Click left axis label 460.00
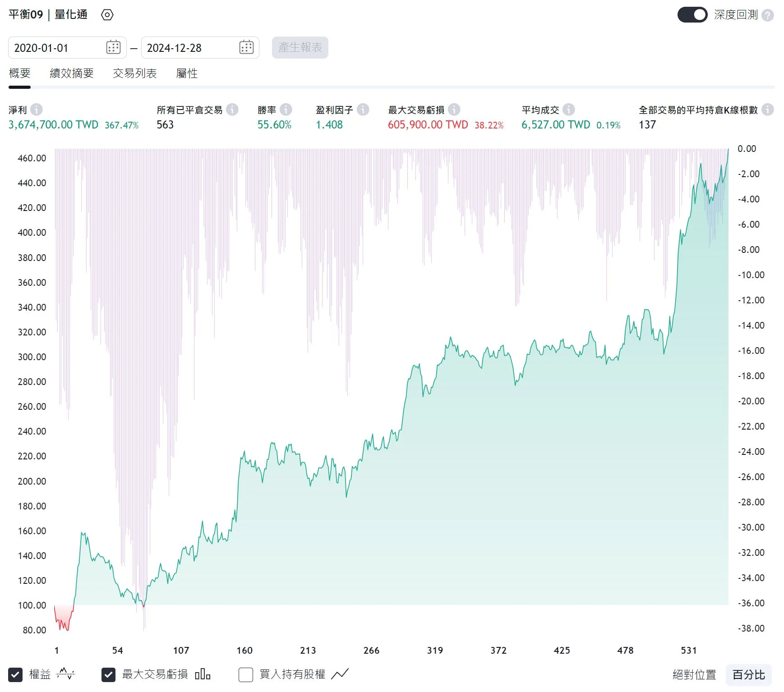Viewport: 784px width, 692px height. pyautogui.click(x=32, y=158)
